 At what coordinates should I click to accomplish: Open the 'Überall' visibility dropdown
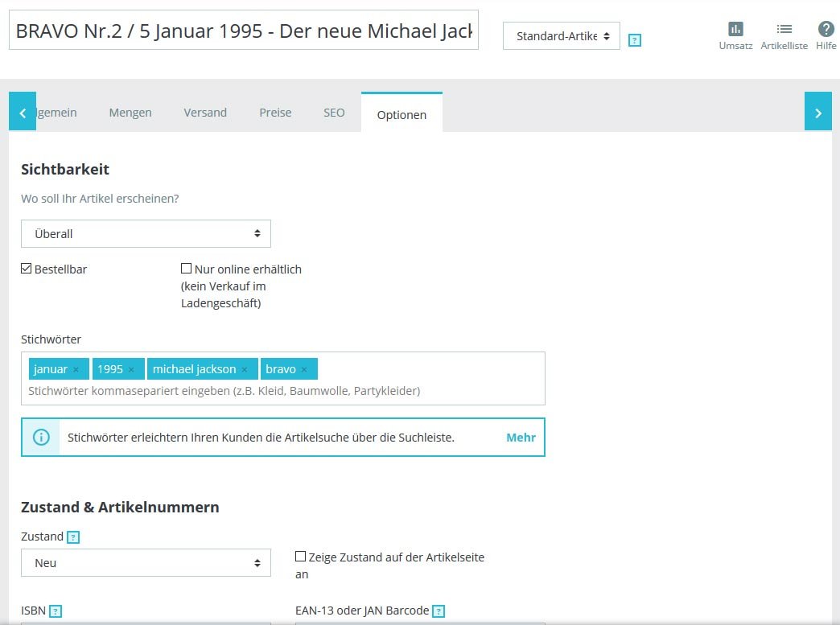146,233
